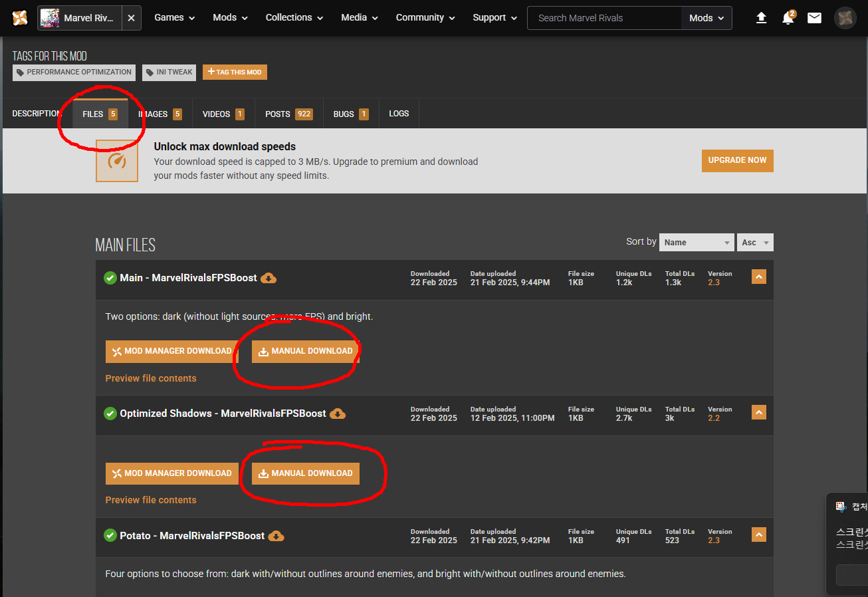Click the Optimized Shadows version 2.2 value

click(x=714, y=418)
